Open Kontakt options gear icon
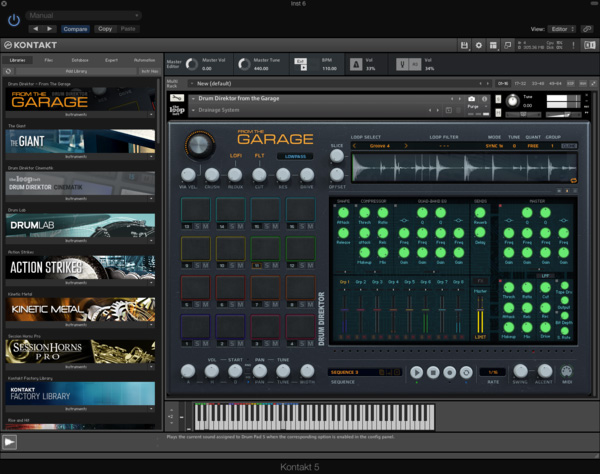This screenshot has height=474, width=600. click(x=479, y=45)
